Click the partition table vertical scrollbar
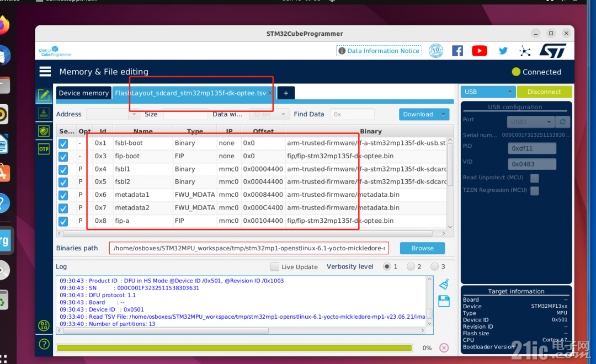Viewport: 596px width, 364px height. tap(450, 164)
